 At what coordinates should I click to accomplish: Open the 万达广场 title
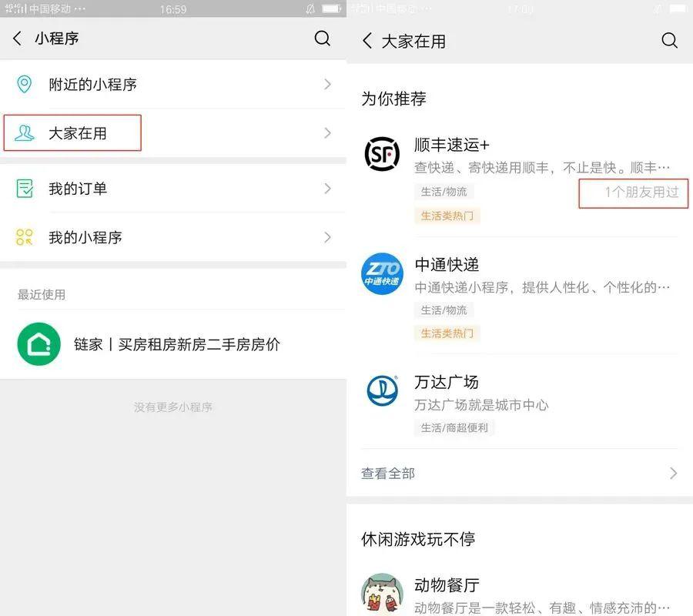447,382
